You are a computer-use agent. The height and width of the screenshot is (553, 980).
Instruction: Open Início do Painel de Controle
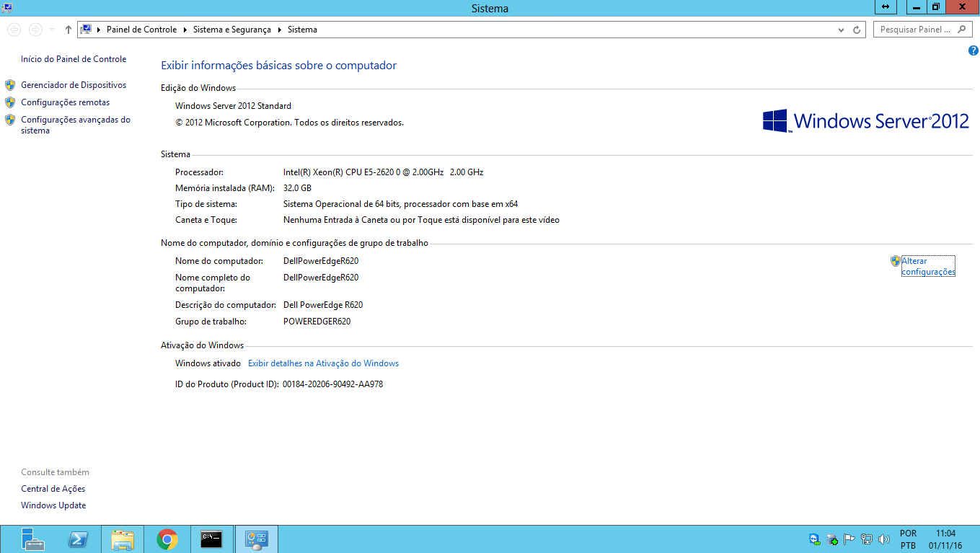[74, 59]
